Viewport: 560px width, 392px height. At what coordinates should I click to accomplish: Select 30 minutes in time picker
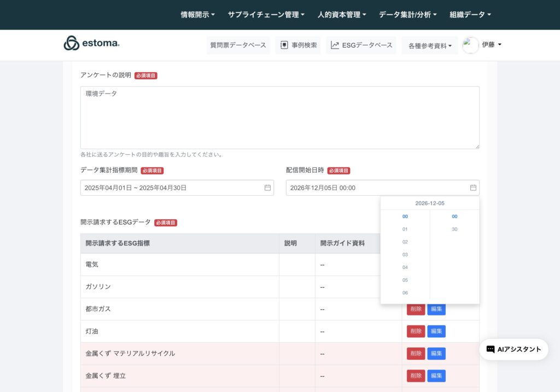[454, 229]
